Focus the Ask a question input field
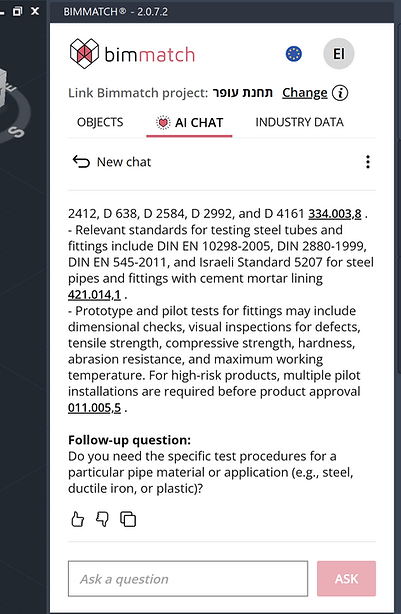401x614 pixels. click(188, 579)
